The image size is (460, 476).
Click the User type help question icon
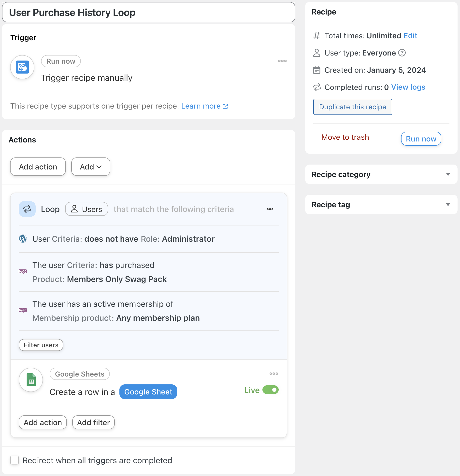pyautogui.click(x=402, y=53)
